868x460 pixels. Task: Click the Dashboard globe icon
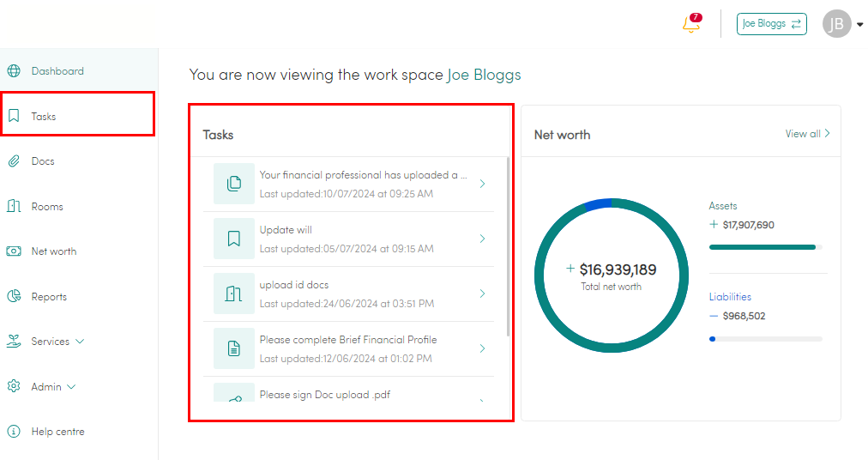point(14,71)
